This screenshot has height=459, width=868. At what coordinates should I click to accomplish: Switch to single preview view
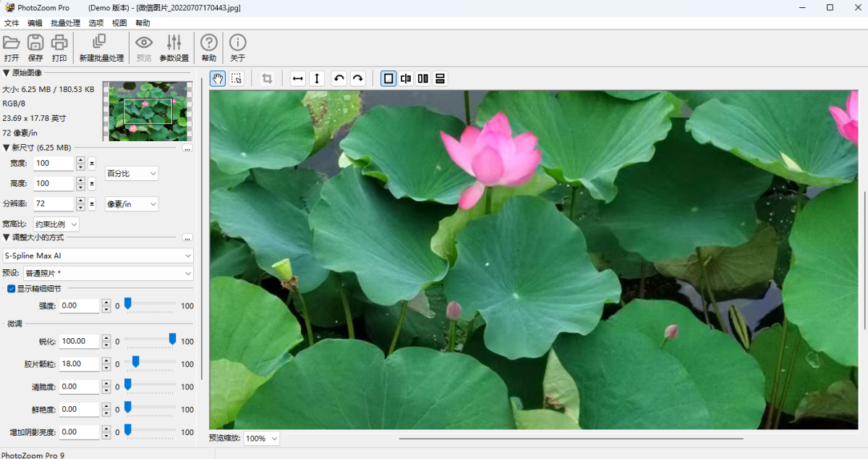(388, 79)
